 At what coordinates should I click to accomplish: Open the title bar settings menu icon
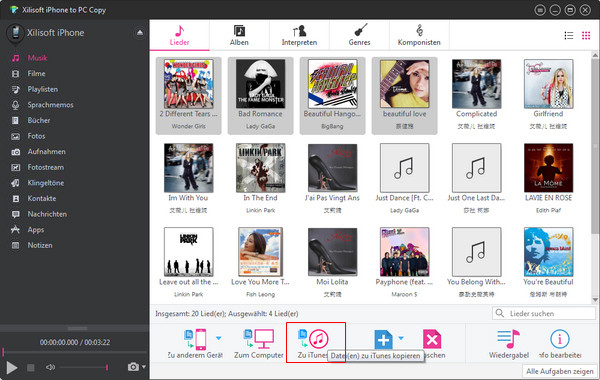[x=540, y=10]
